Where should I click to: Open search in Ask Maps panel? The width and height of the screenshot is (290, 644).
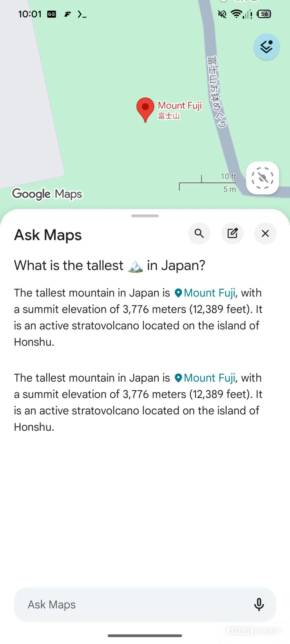[199, 233]
